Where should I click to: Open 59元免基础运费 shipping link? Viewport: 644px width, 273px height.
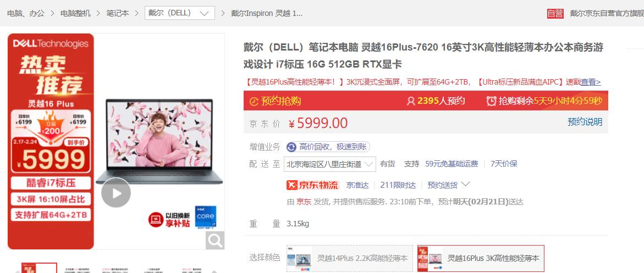452,164
